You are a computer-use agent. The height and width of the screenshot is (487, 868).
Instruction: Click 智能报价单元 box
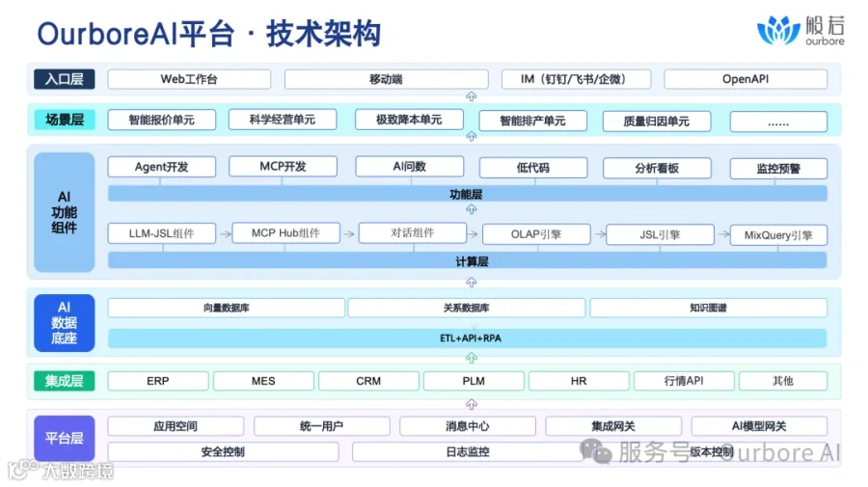162,120
